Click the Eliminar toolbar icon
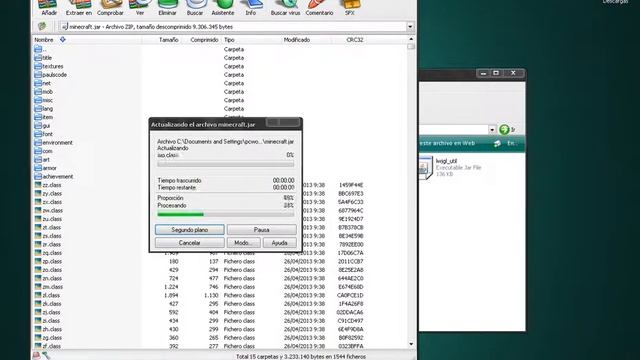 [167, 7]
